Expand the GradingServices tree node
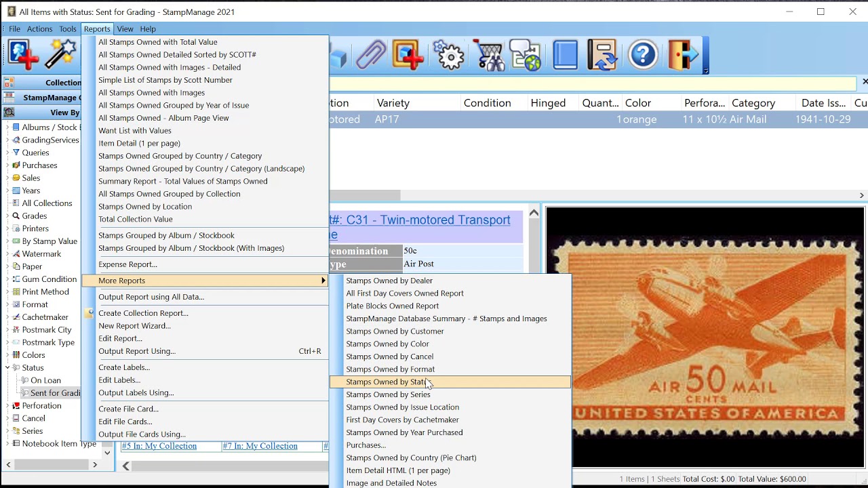 click(7, 140)
